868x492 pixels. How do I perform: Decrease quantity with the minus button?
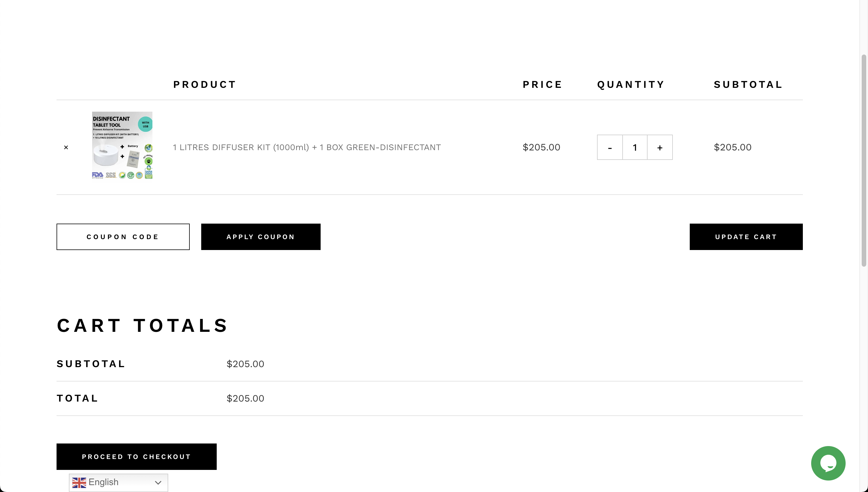(x=610, y=148)
